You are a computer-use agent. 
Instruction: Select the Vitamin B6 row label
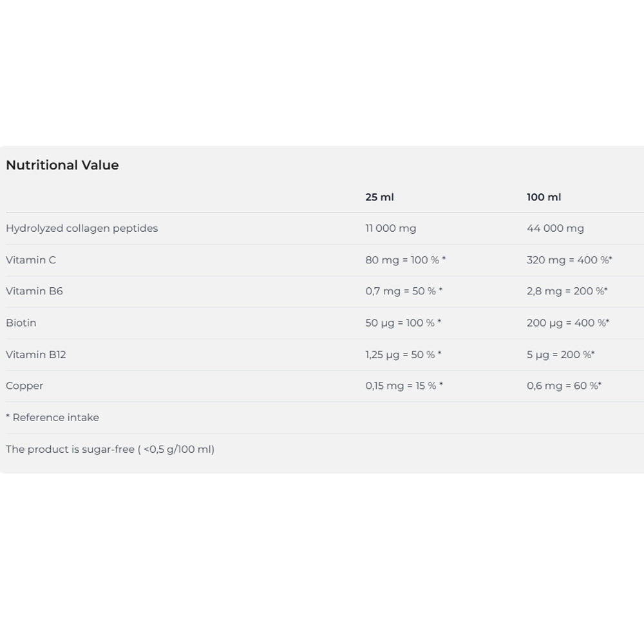tap(34, 291)
